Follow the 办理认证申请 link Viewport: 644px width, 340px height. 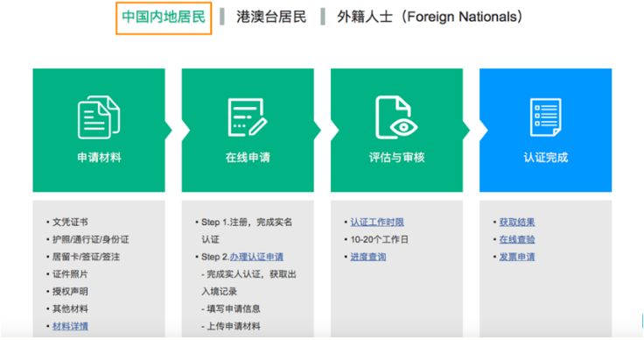click(256, 257)
